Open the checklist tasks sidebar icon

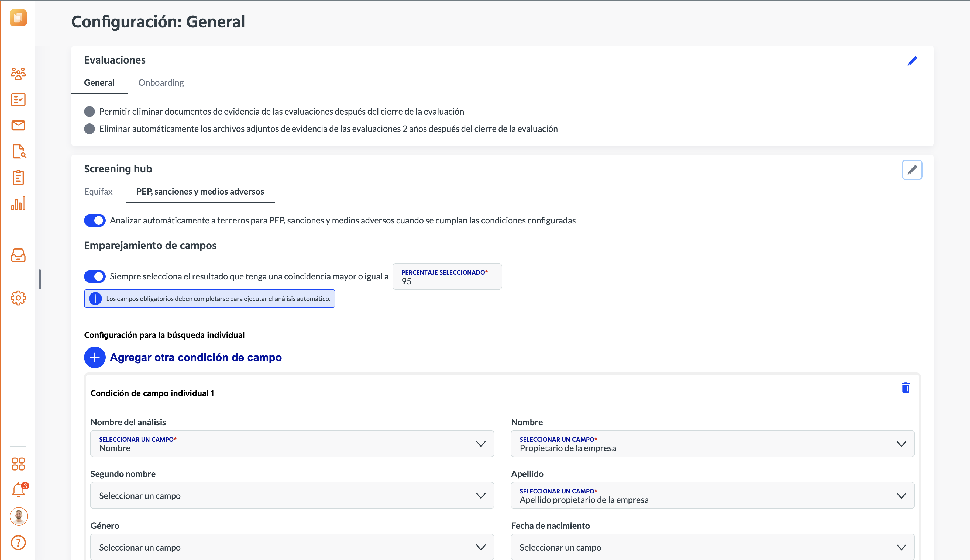click(18, 100)
